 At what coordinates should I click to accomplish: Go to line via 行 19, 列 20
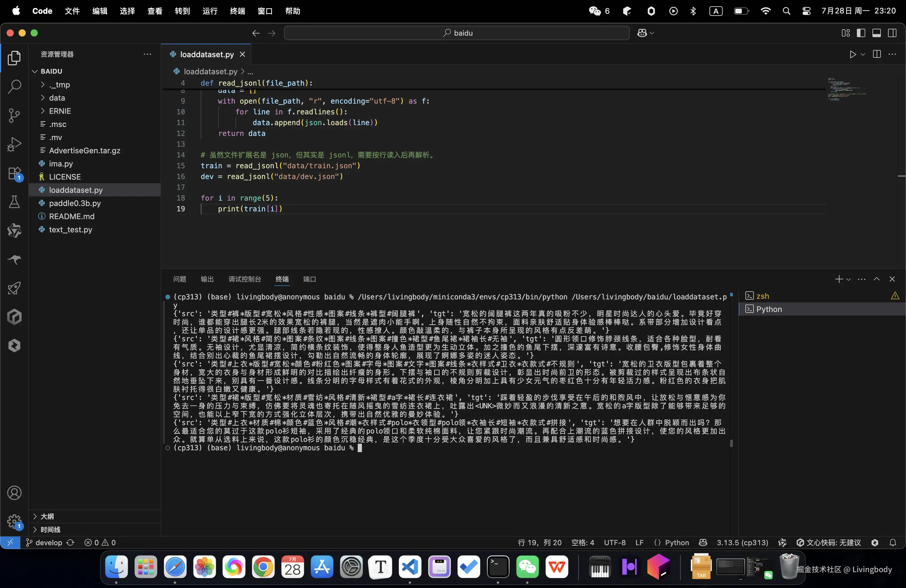(x=539, y=543)
